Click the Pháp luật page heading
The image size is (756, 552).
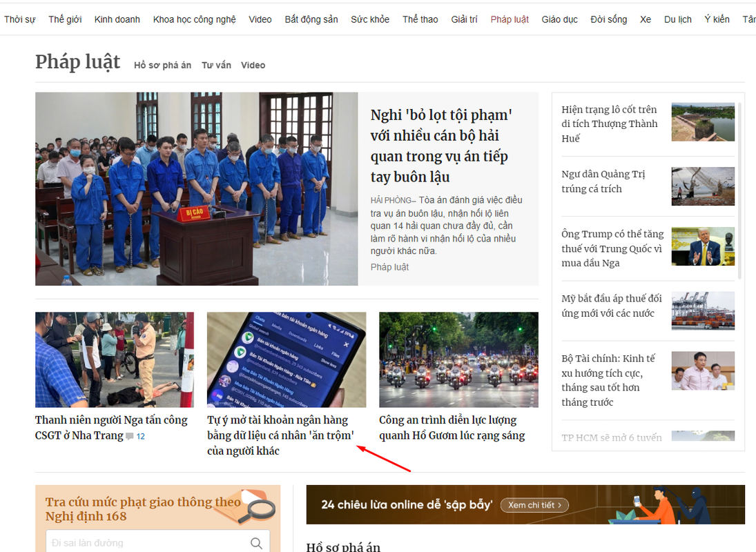78,63
